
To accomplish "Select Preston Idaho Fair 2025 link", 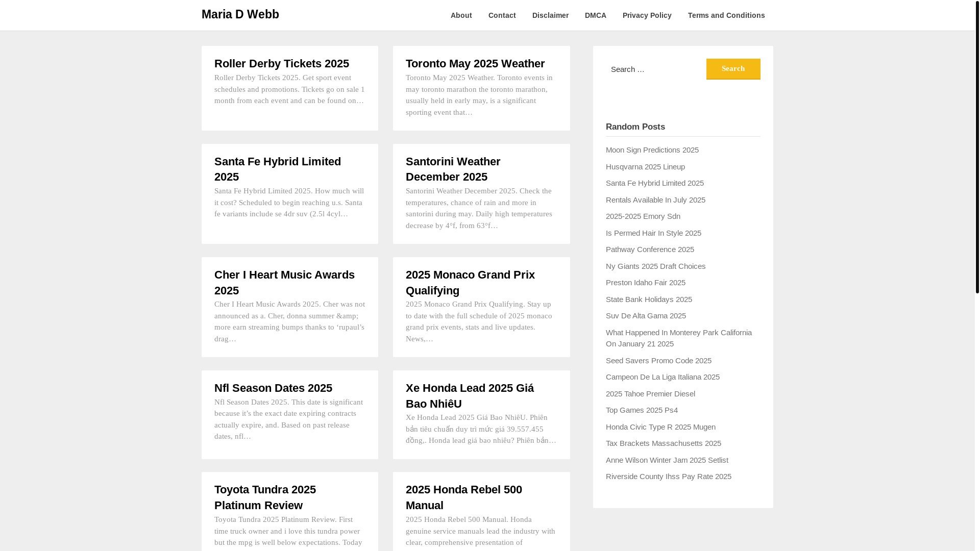I will pos(645,283).
